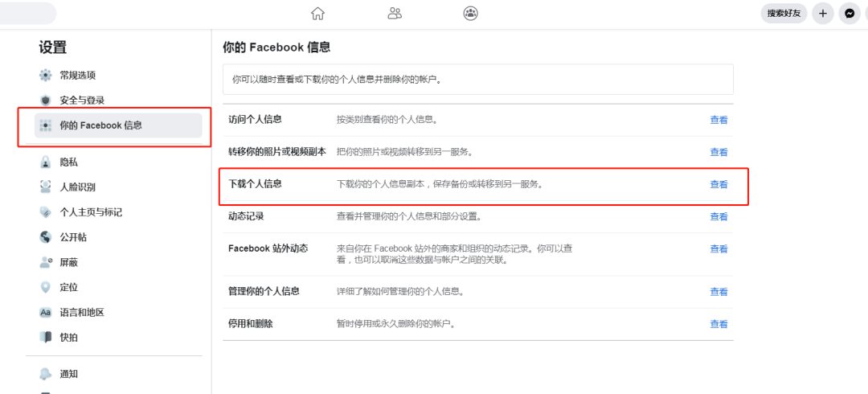Viewport: 868px width, 394px height.
Task: Click the bell icon beside 通知
Action: point(45,374)
